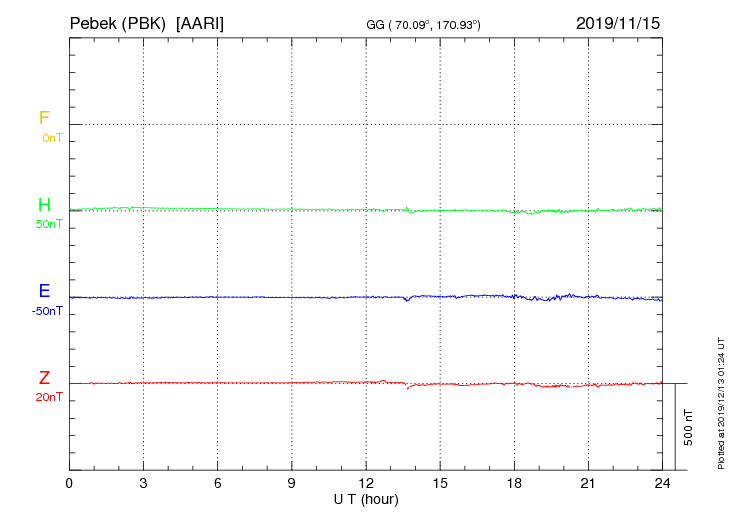Click the blue E trace dip before hour 15

click(406, 300)
